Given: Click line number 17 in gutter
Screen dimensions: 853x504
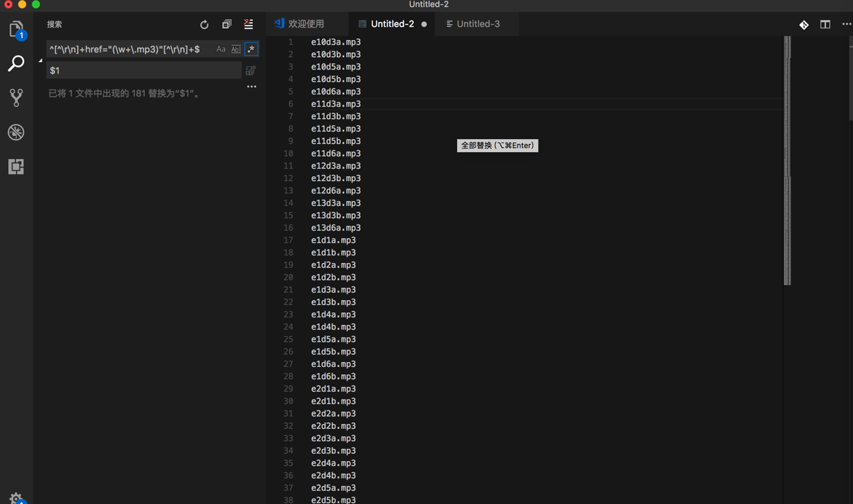Looking at the screenshot, I should [x=288, y=240].
